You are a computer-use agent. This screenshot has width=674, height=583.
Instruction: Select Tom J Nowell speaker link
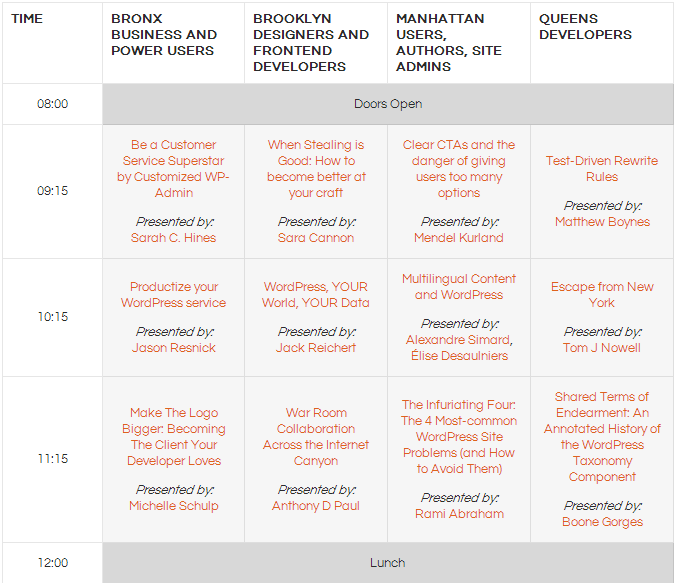click(602, 348)
